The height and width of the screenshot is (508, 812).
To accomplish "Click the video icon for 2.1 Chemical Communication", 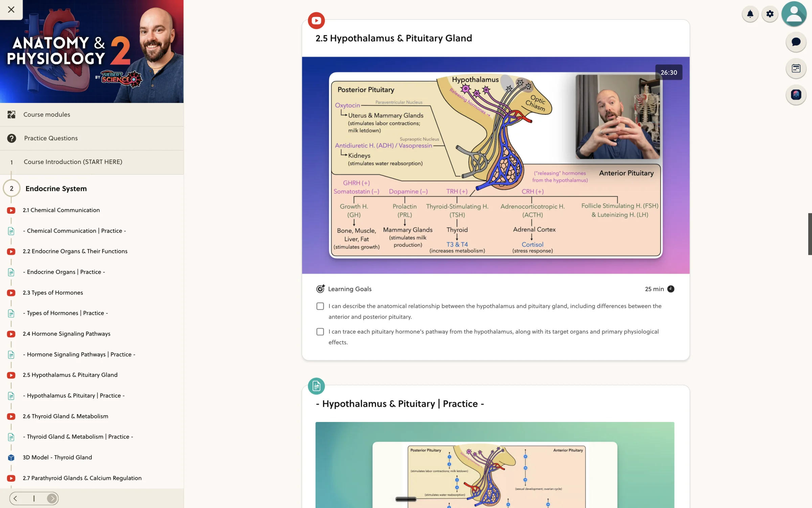I will 11,210.
